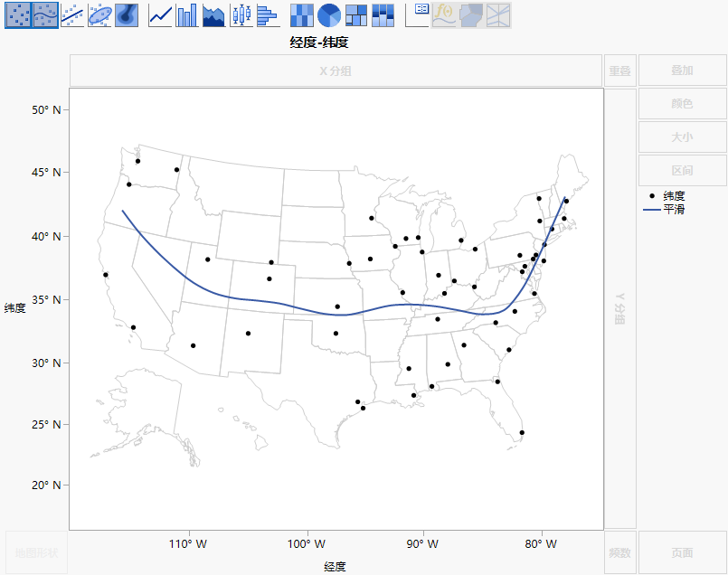Click the 50° N axis tick label
728x575 pixels.
click(46, 110)
